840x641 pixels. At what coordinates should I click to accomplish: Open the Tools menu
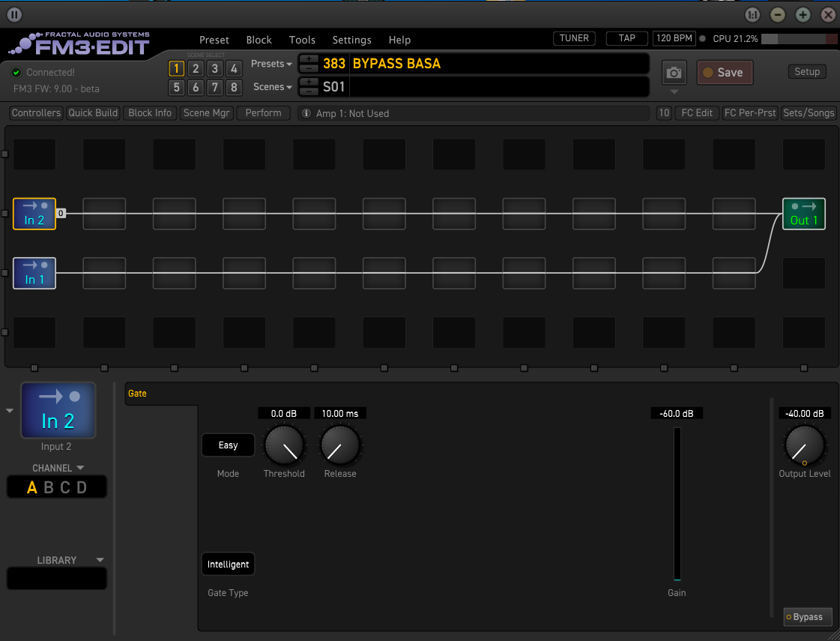pos(302,40)
